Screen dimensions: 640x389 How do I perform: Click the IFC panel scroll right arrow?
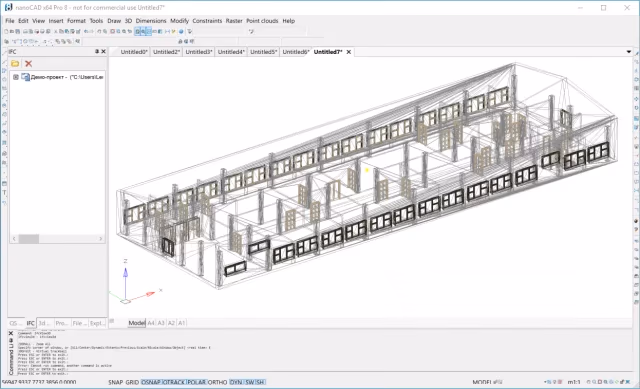click(x=101, y=239)
